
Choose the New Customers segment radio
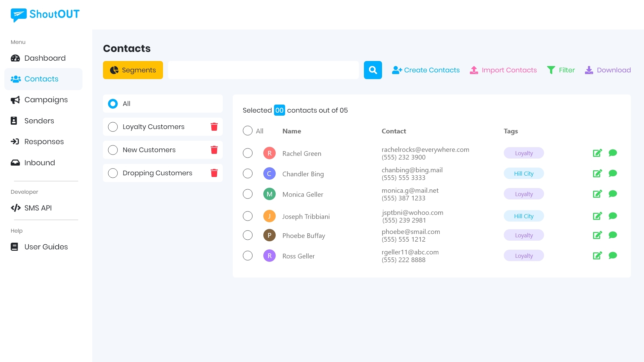(x=113, y=150)
